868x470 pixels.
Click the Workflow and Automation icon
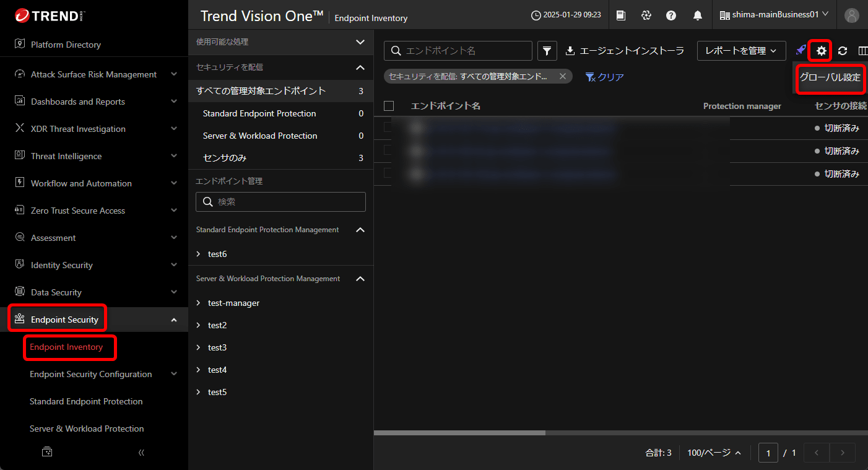(x=19, y=183)
